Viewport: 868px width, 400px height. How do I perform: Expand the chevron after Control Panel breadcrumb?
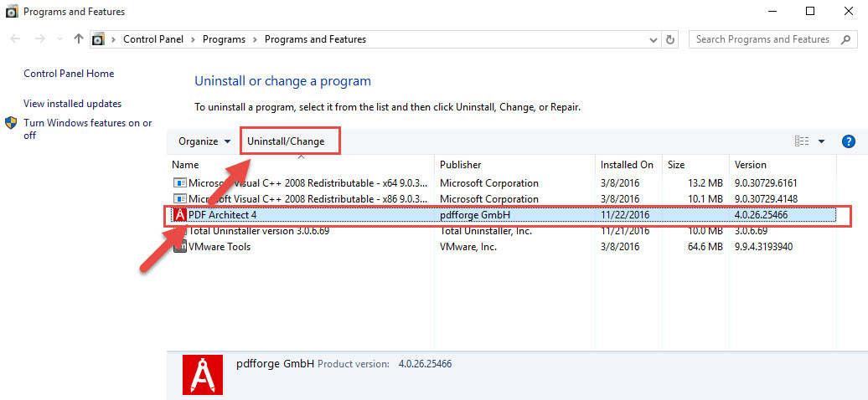tap(194, 40)
